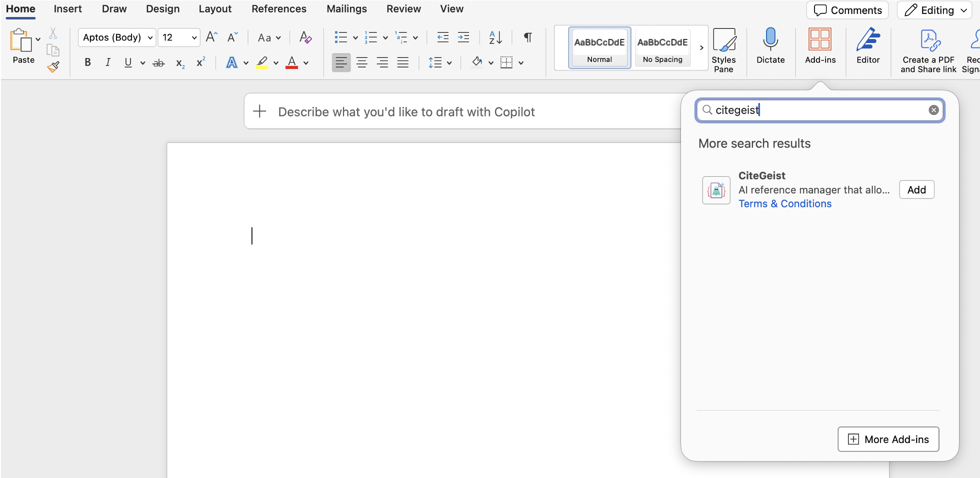The image size is (980, 478).
Task: Justify text alignment
Action: (403, 62)
